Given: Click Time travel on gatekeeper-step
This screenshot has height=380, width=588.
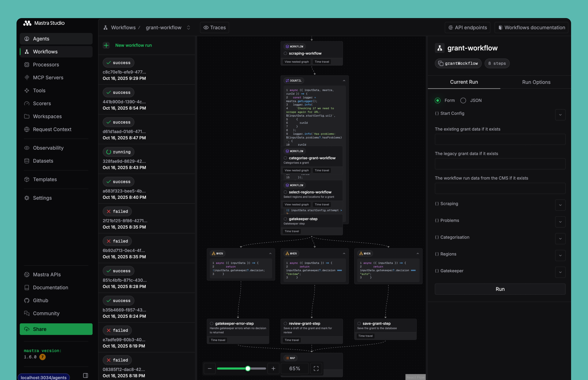Looking at the screenshot, I should (292, 231).
